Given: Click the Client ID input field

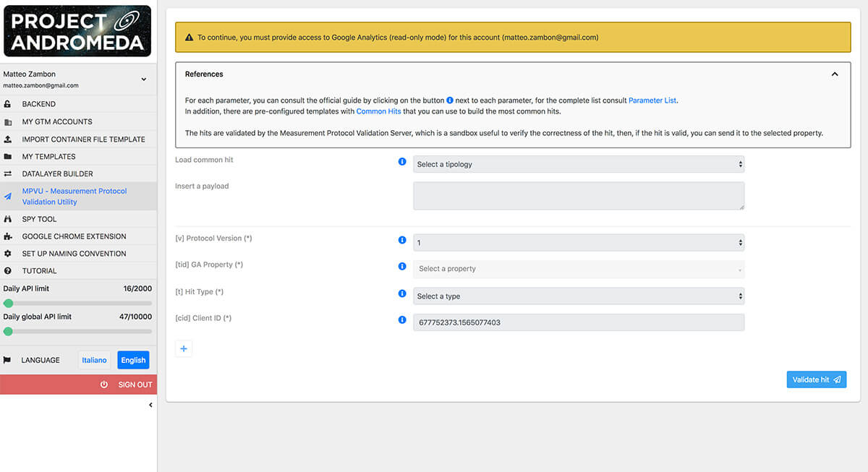Looking at the screenshot, I should pyautogui.click(x=579, y=322).
